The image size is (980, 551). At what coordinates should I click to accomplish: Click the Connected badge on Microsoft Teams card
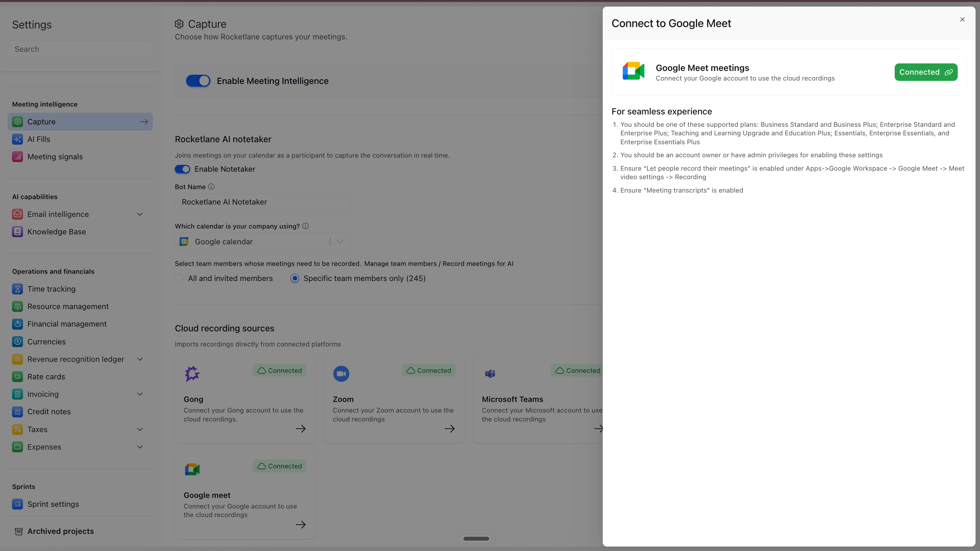click(x=577, y=371)
